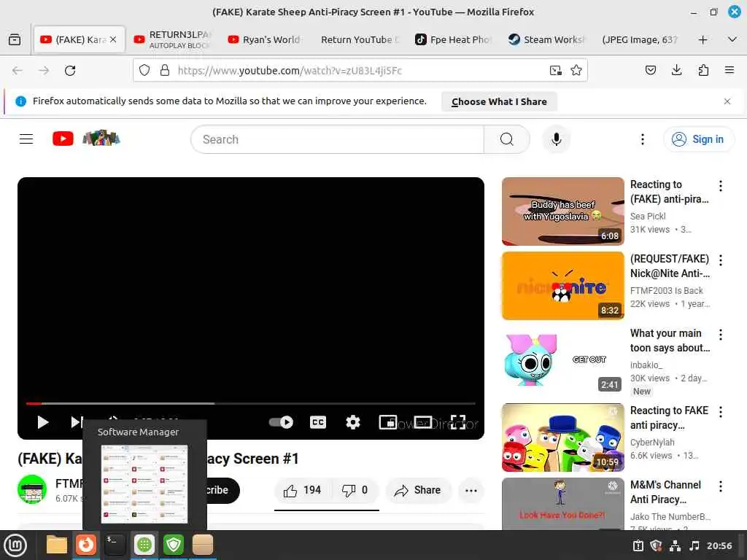Open tracking protection shield icon

[x=144, y=71]
